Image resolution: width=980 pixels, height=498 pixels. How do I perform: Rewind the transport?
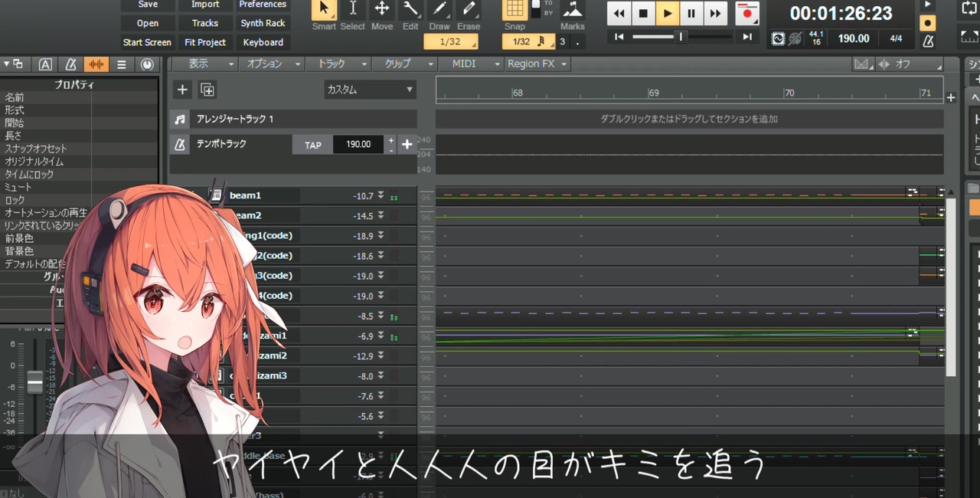(619, 13)
